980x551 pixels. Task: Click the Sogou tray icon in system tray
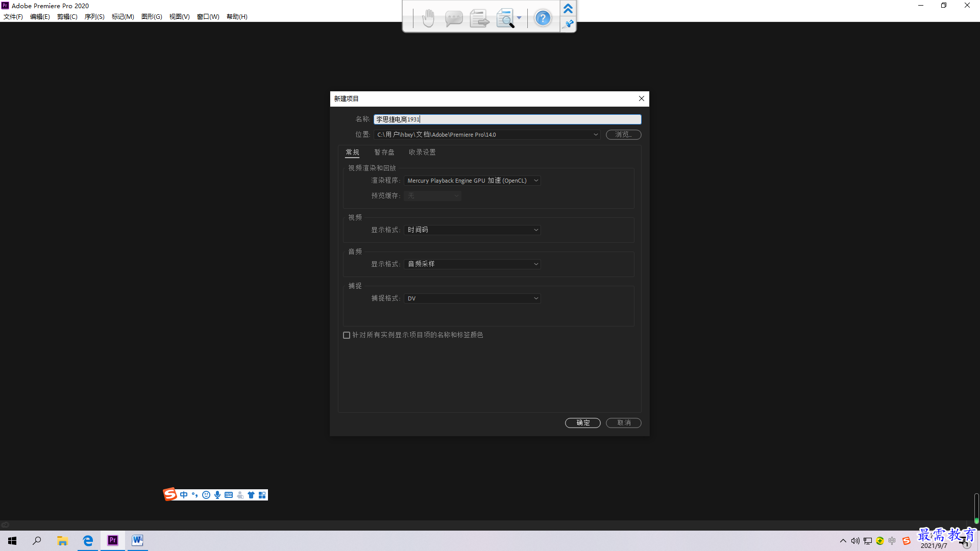tap(906, 541)
